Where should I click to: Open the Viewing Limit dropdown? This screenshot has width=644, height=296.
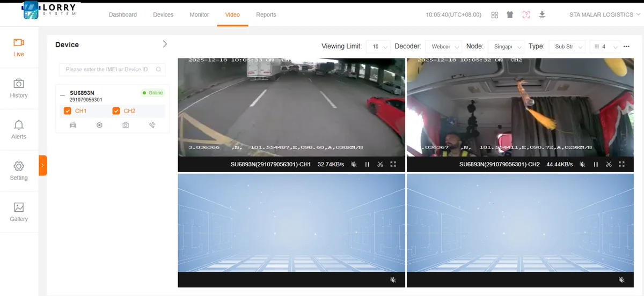click(378, 47)
